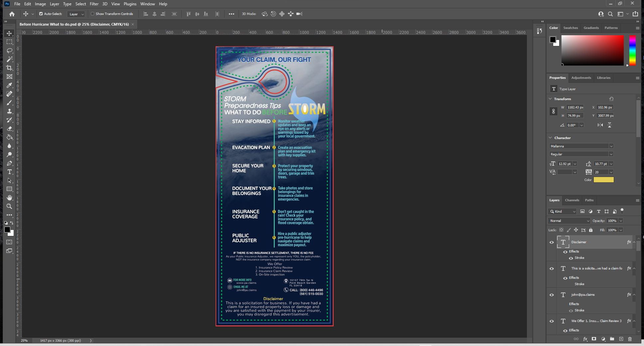Click the hue spectrum strip in Color panel
This screenshot has height=346, width=644.
coord(632,50)
